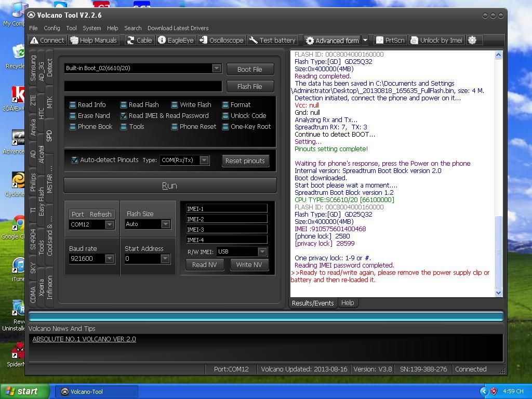This screenshot has width=532, height=399.
Task: Check the Read Flash option
Action: click(x=124, y=105)
